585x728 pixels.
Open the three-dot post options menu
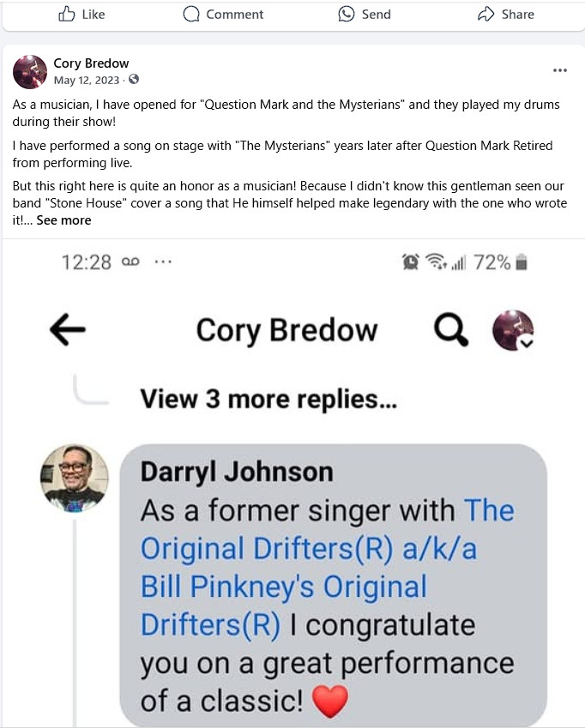[x=560, y=70]
